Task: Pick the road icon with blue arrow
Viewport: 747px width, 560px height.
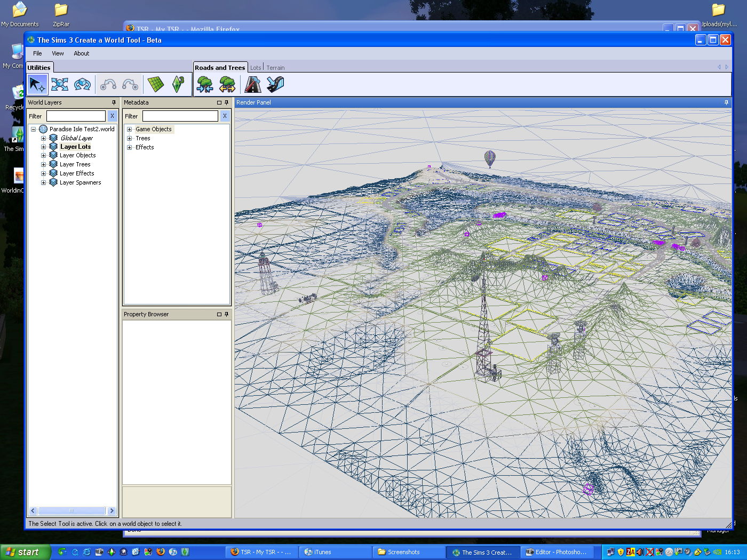Action: (x=275, y=84)
